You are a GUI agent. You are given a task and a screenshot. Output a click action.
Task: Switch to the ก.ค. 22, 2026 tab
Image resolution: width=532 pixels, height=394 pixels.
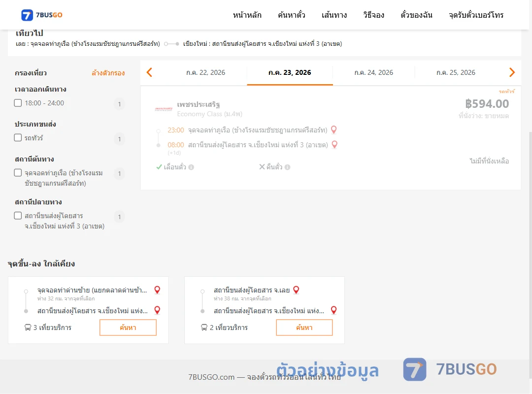pos(205,72)
